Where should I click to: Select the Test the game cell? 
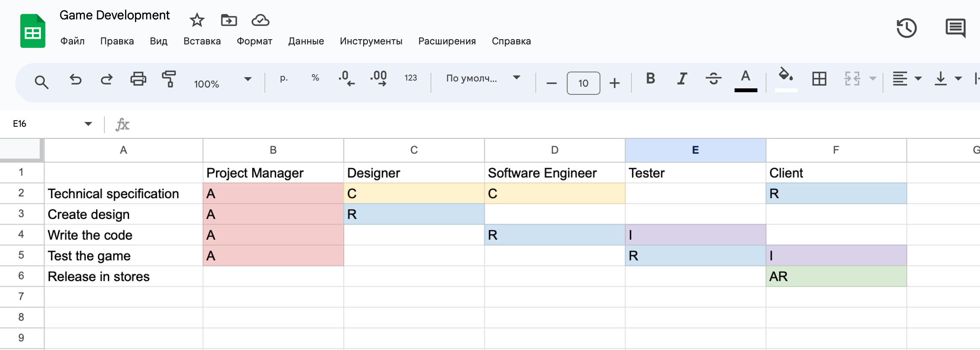point(123,256)
